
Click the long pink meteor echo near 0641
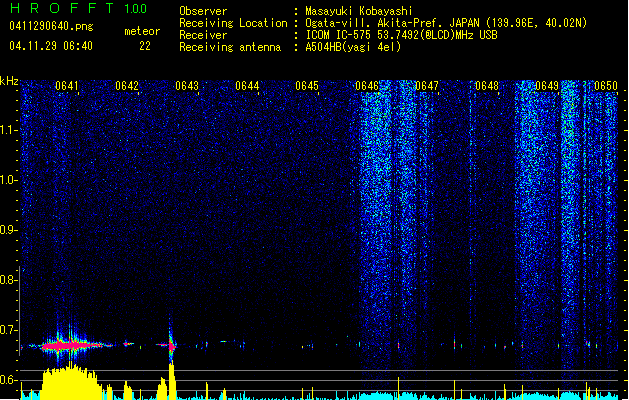click(72, 345)
